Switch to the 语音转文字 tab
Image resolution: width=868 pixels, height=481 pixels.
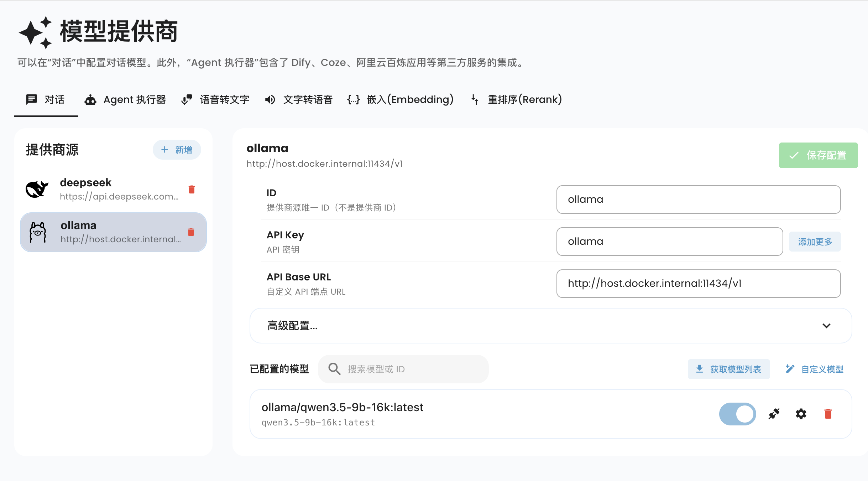(215, 99)
